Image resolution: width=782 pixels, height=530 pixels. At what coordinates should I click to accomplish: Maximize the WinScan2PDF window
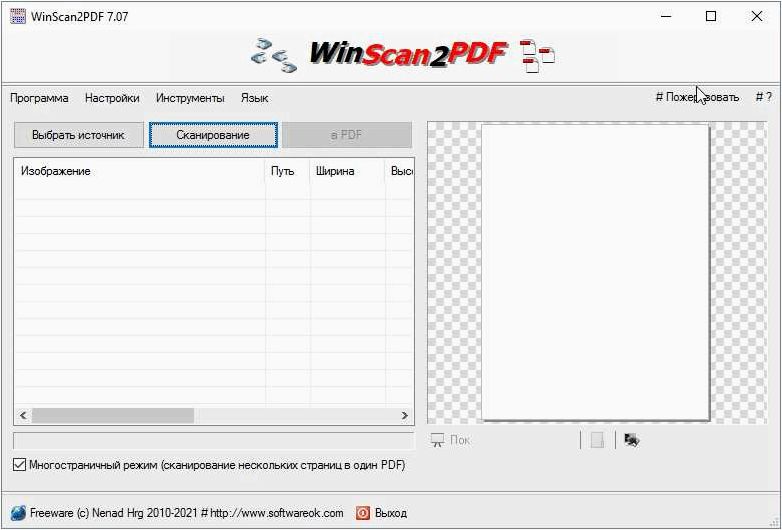coord(711,16)
